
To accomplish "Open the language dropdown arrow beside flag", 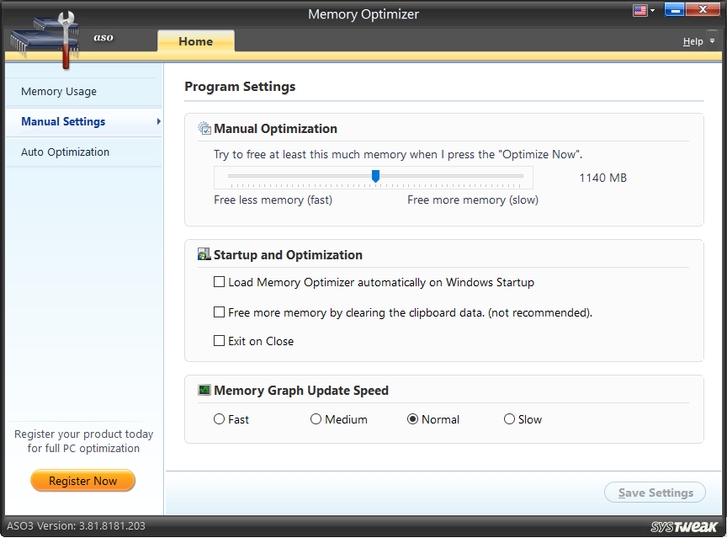I will click(x=652, y=10).
